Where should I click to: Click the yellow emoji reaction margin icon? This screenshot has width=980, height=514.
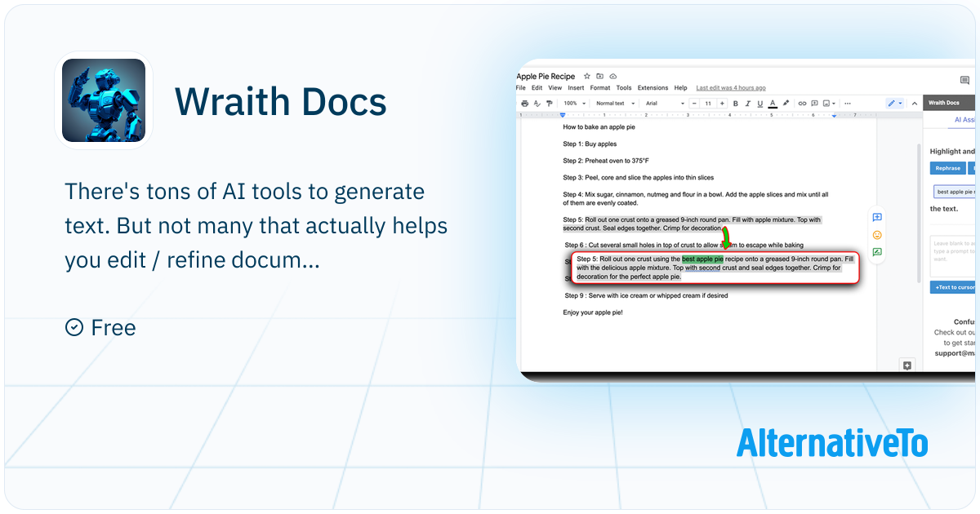pos(877,235)
